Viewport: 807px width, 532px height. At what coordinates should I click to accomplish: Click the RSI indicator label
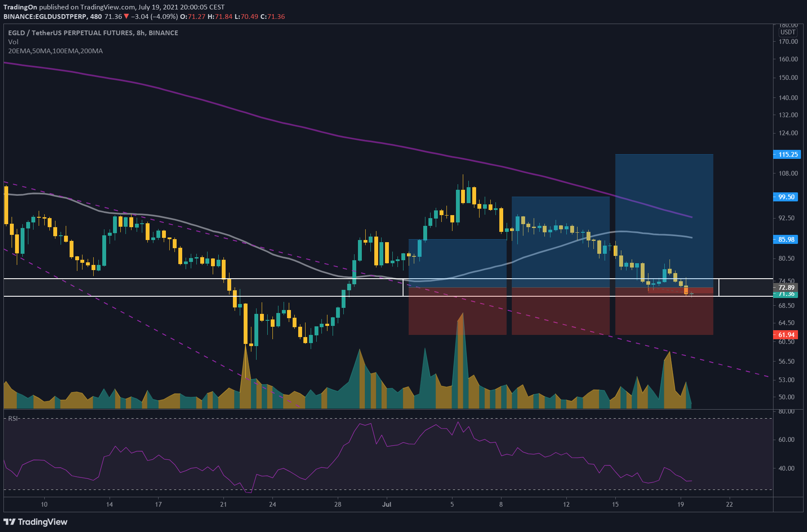[13, 418]
